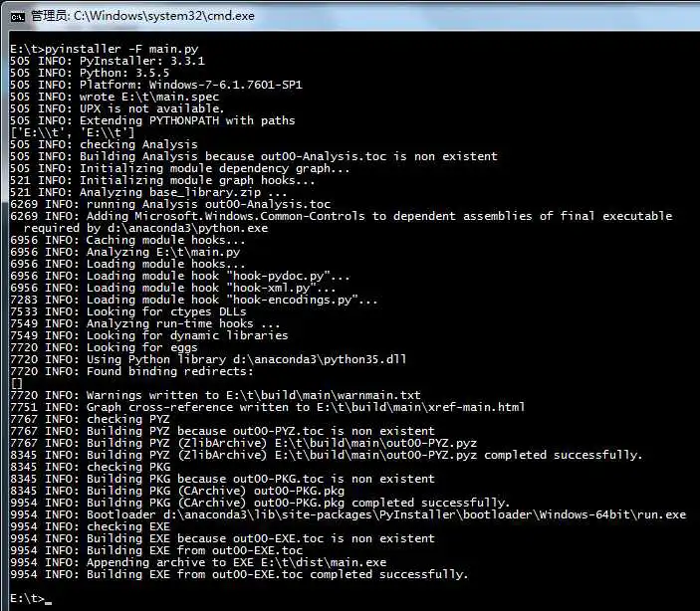Click 'Initializing module graph hooks...' line
The height and width of the screenshot is (611, 700).
[x=162, y=180]
